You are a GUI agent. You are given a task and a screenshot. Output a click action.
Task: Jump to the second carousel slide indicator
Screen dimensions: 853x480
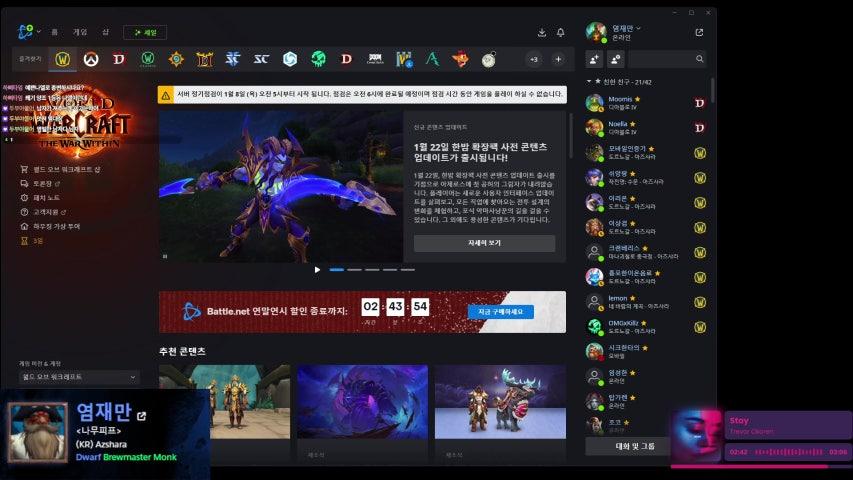[x=354, y=270]
